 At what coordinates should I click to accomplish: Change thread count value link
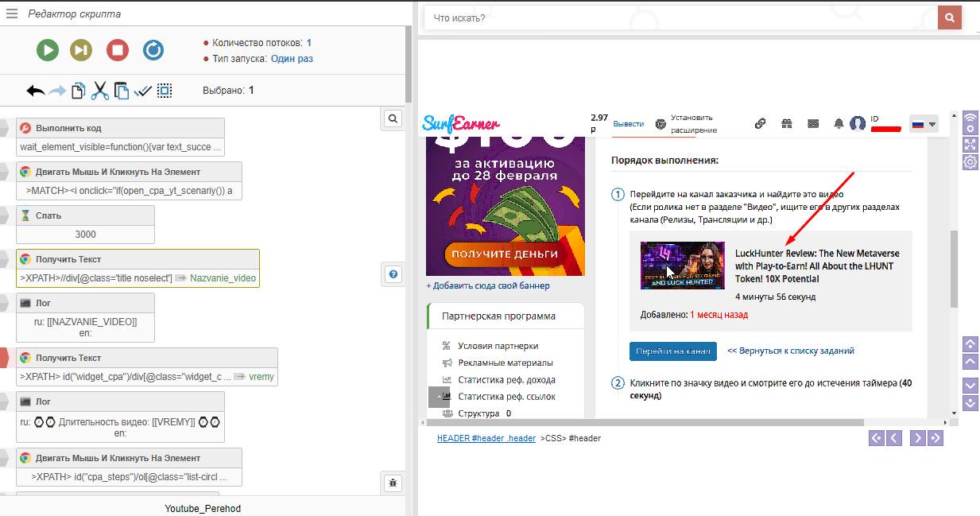(x=308, y=43)
